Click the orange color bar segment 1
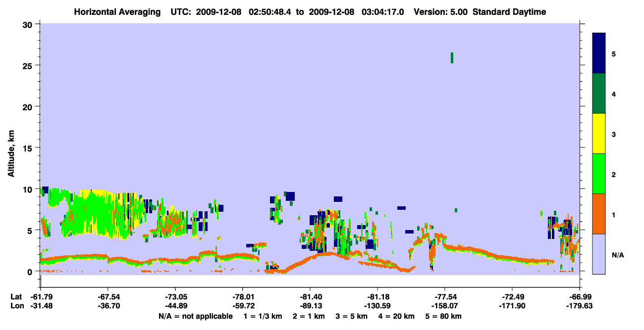 (x=599, y=214)
